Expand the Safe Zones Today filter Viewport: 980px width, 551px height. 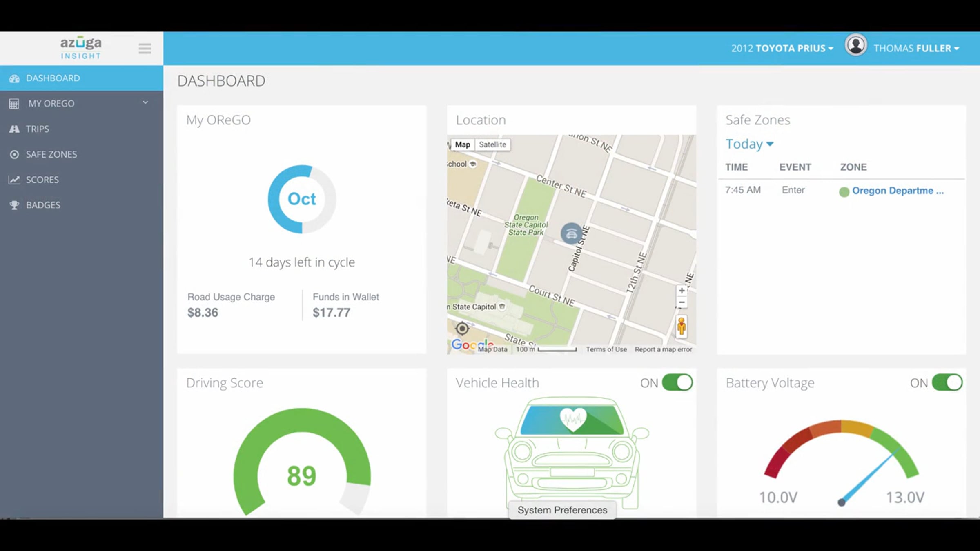click(749, 144)
